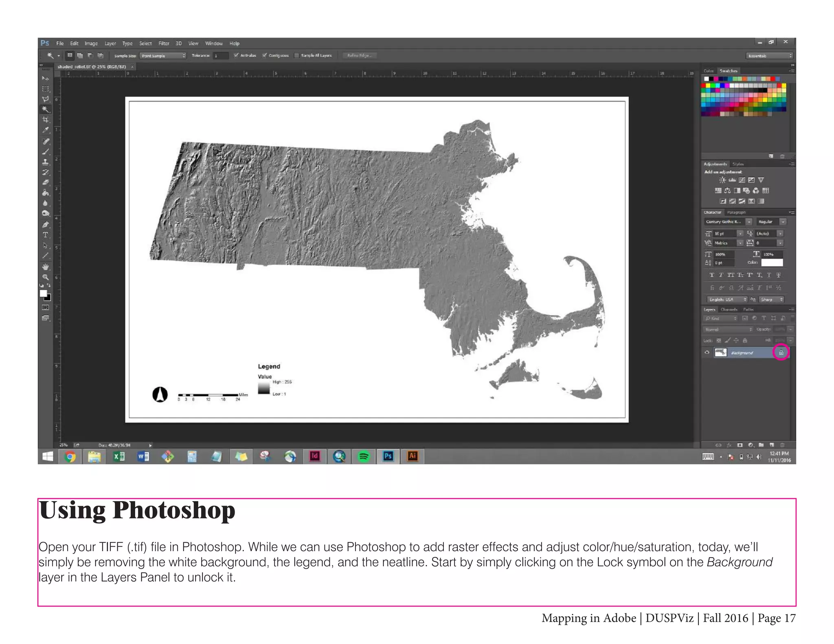The width and height of the screenshot is (834, 644).
Task: Select the Clone Stamp tool
Action: pos(46,162)
